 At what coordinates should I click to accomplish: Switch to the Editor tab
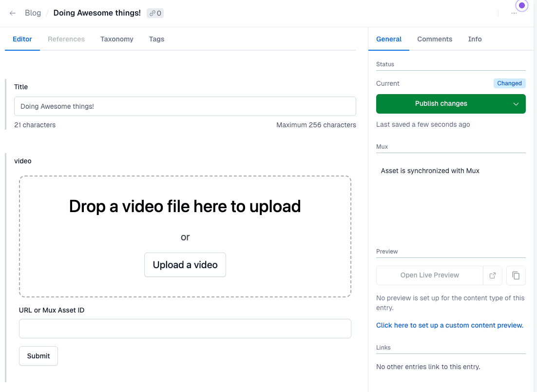[x=22, y=39]
